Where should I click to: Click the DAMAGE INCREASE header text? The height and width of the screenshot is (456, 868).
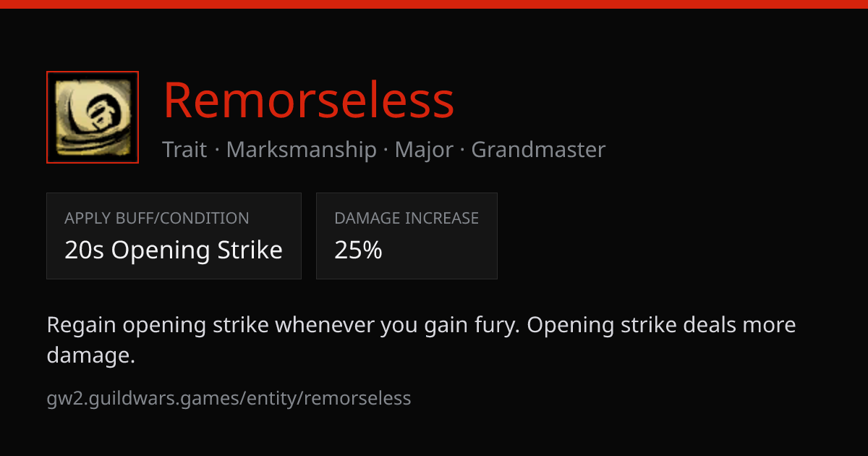[x=407, y=219]
